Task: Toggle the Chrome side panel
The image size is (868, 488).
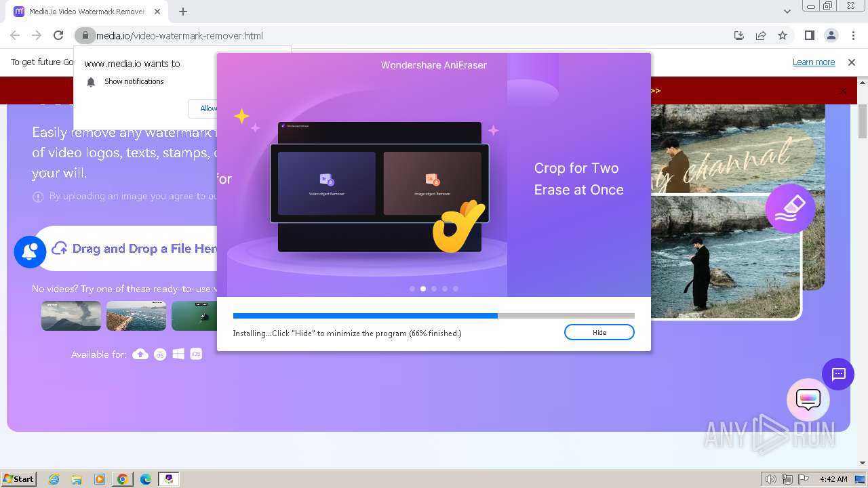Action: tap(809, 35)
